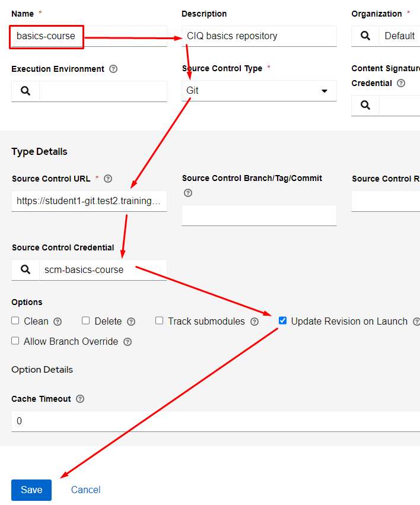The width and height of the screenshot is (420, 505).
Task: Click help icon next to Source Control URL
Action: [x=108, y=179]
